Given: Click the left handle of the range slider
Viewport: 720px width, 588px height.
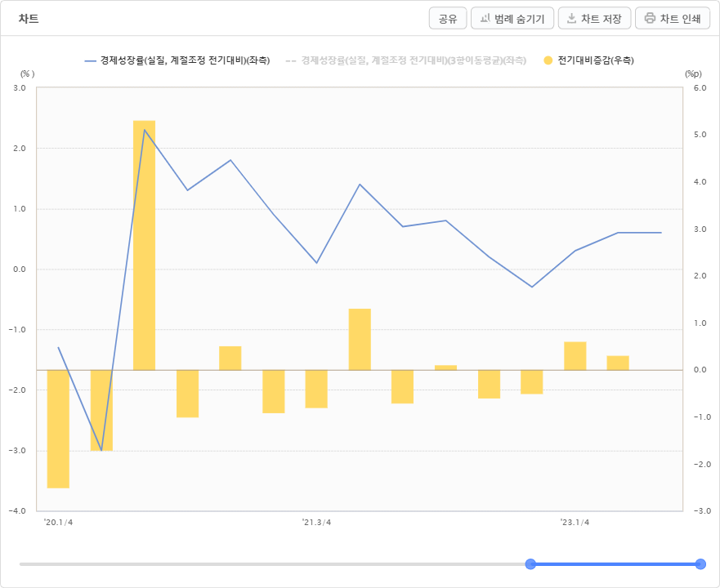Looking at the screenshot, I should pyautogui.click(x=530, y=564).
